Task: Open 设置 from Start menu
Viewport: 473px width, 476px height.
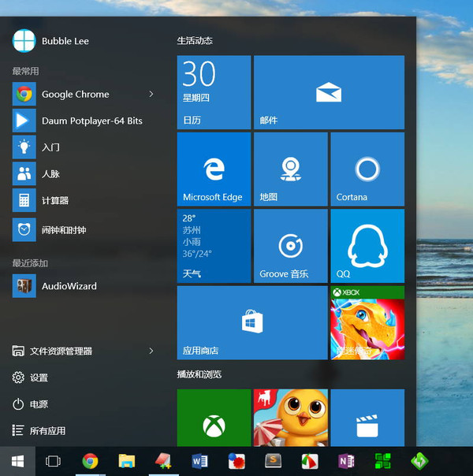Action: click(39, 377)
